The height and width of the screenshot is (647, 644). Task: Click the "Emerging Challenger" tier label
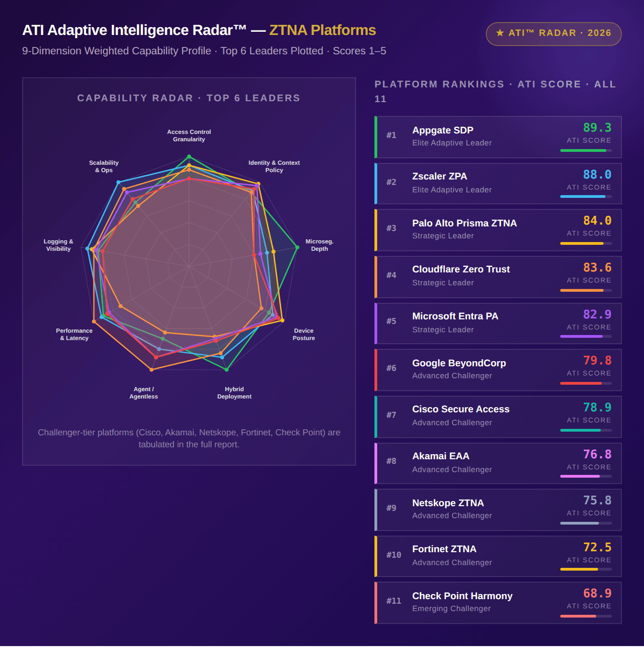pos(451,608)
